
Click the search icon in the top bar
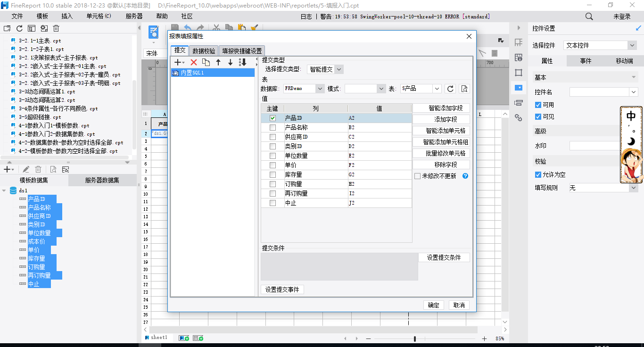click(x=589, y=17)
